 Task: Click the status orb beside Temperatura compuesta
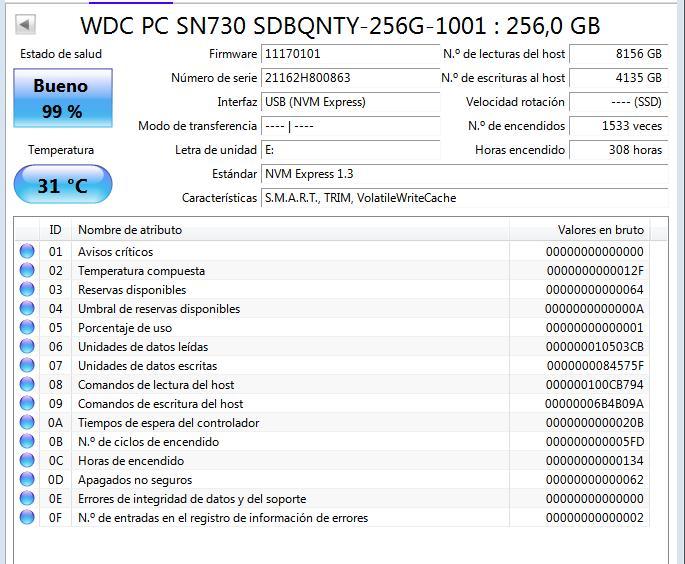(x=27, y=270)
